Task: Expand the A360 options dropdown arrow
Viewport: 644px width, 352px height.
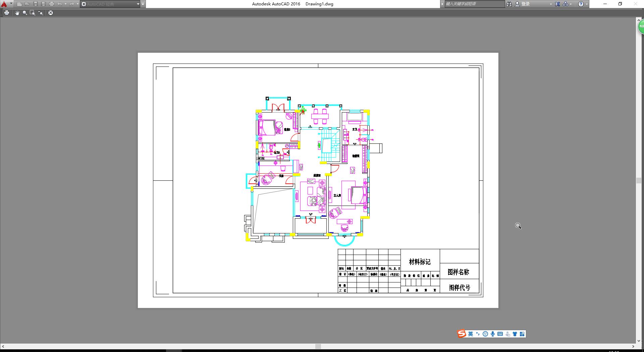Action: [571, 4]
